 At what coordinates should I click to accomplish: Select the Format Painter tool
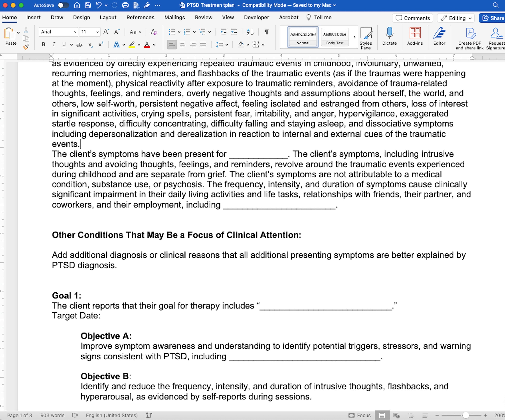pos(26,47)
